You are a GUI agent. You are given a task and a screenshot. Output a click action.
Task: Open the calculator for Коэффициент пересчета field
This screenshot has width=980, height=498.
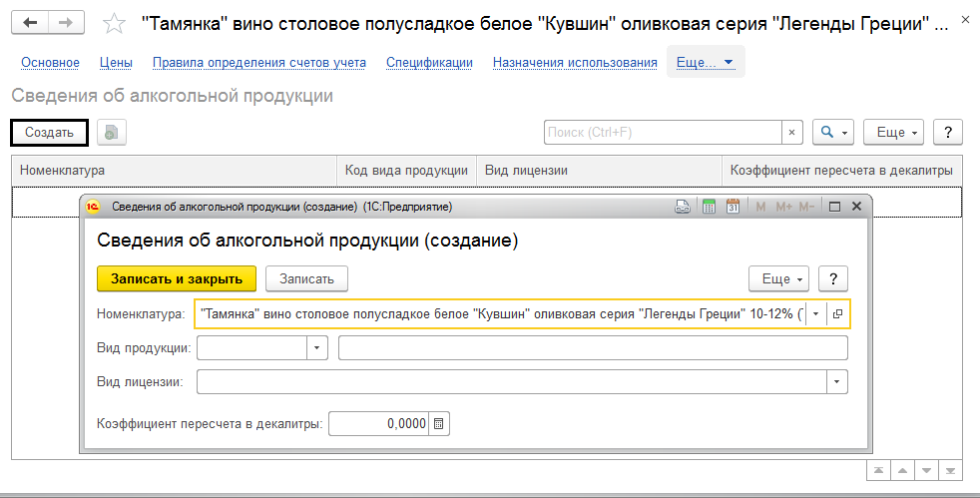(439, 424)
